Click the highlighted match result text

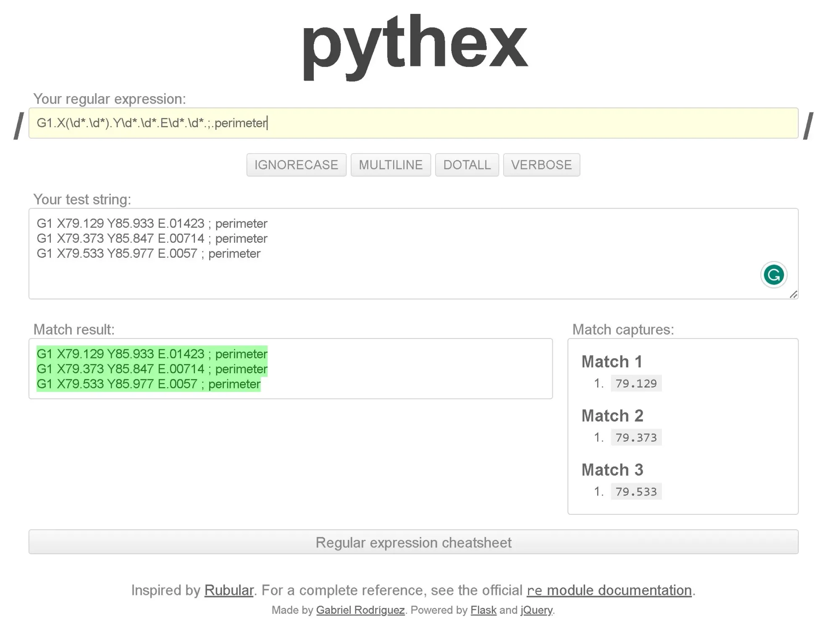tap(152, 369)
